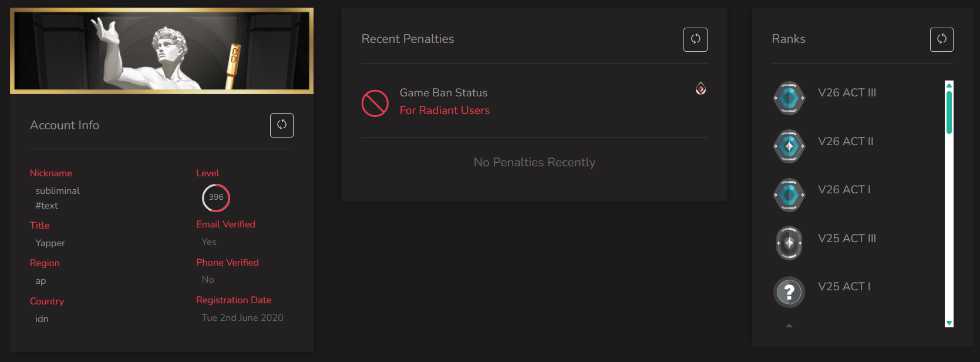Collapse the ranks list with small up triangle
Viewport: 980px width, 362px height.
[789, 325]
